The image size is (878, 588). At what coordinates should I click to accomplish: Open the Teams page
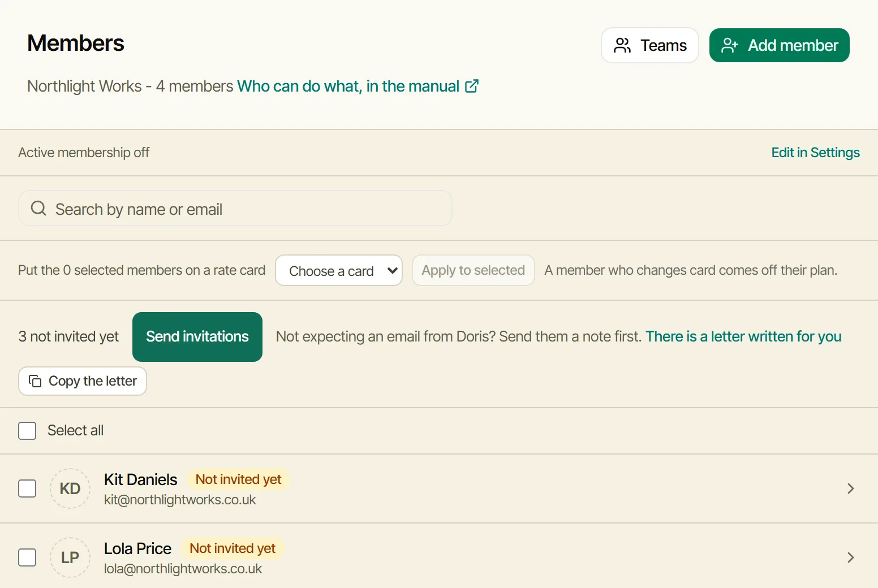pos(650,45)
